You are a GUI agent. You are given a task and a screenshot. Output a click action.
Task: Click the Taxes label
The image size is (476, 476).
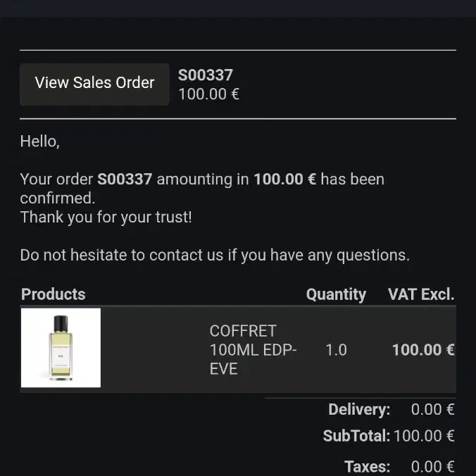click(368, 467)
